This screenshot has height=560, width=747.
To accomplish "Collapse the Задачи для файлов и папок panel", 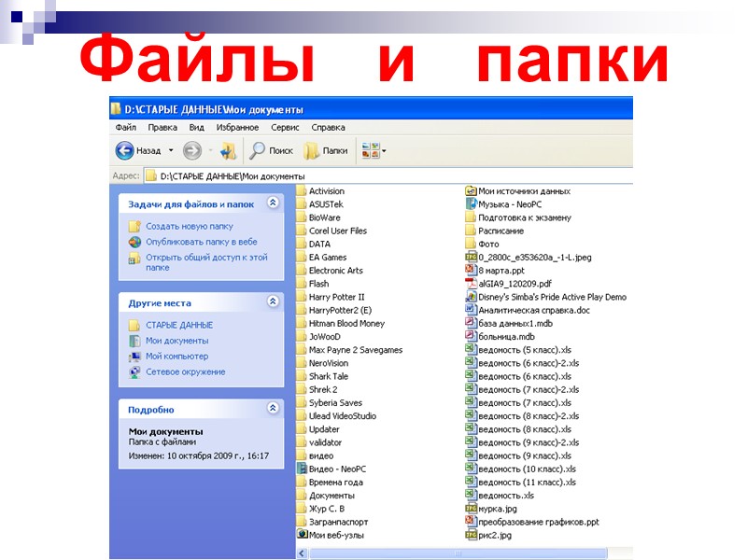I will pos(274,201).
